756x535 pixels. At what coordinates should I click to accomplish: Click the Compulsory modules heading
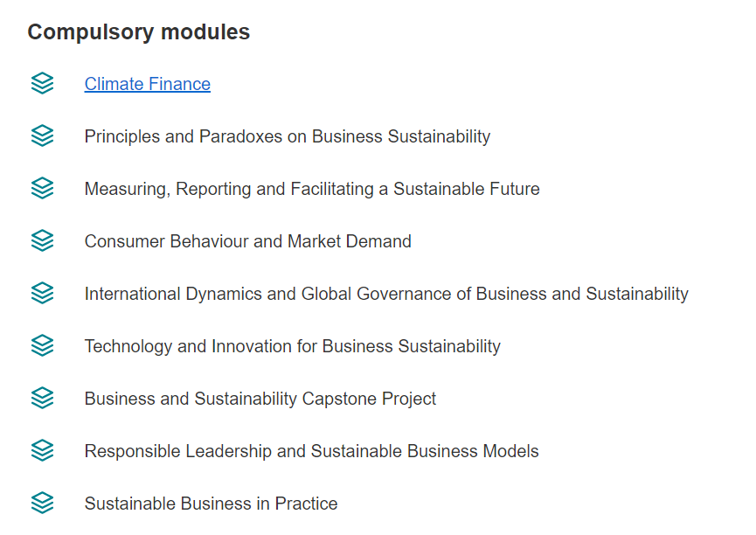[138, 32]
